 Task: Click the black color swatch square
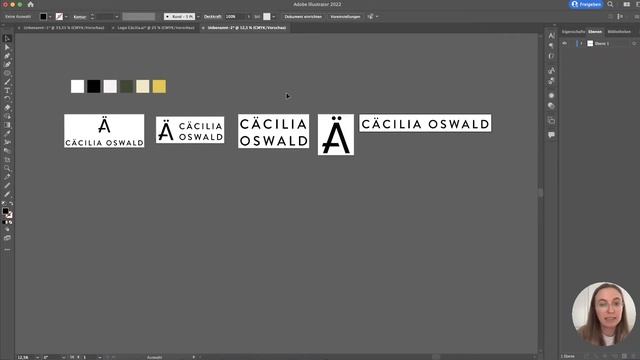click(93, 87)
